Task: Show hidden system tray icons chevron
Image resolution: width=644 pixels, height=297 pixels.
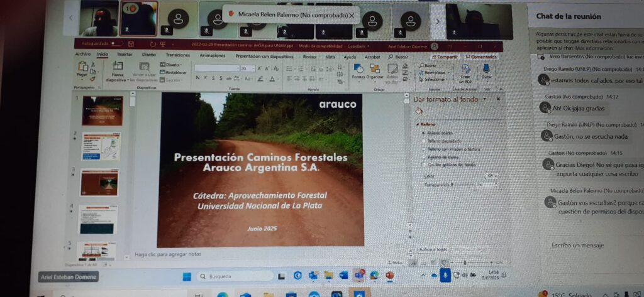Action: click(x=423, y=276)
